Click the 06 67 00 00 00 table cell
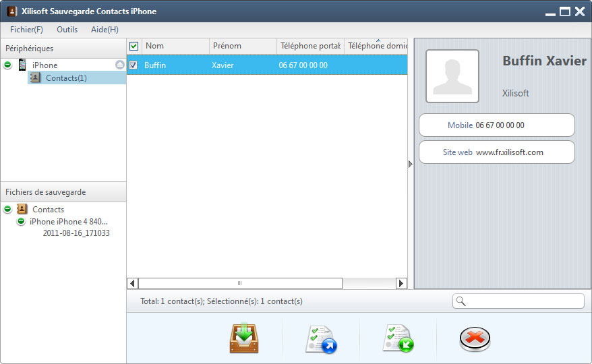592x364 pixels. [303, 65]
